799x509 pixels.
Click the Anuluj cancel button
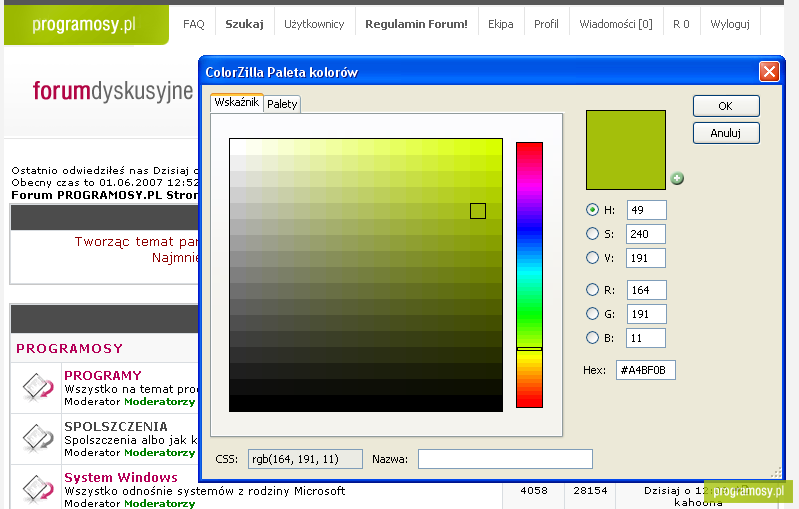tap(726, 133)
